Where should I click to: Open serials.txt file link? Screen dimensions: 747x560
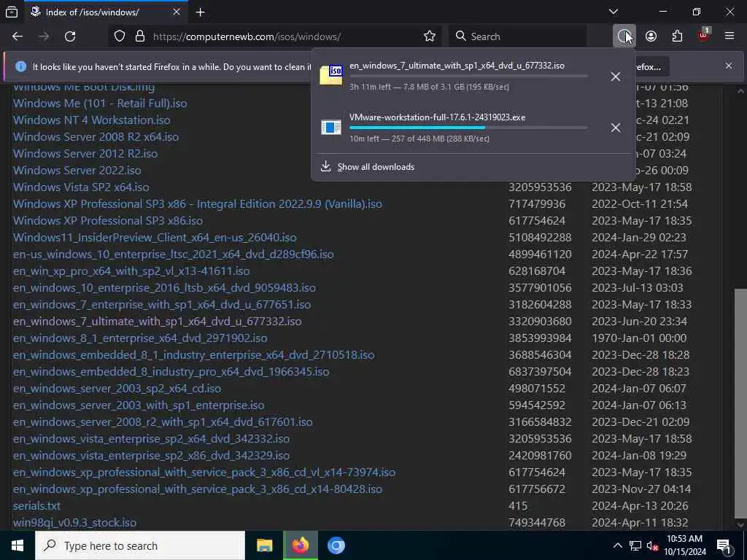[x=36, y=506]
